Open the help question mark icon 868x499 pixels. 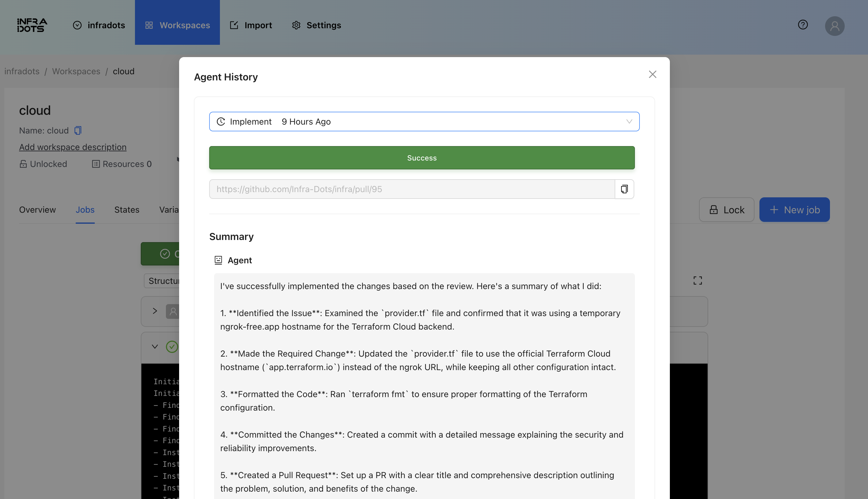(803, 25)
